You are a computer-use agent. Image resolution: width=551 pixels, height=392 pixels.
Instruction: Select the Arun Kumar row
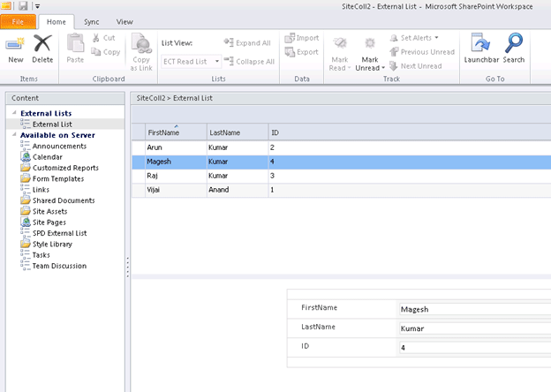coord(341,147)
